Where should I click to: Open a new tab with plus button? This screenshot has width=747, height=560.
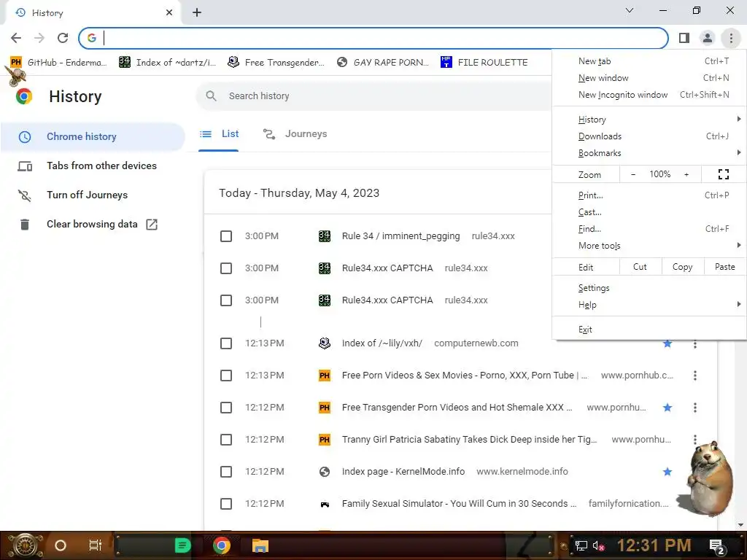(x=197, y=13)
